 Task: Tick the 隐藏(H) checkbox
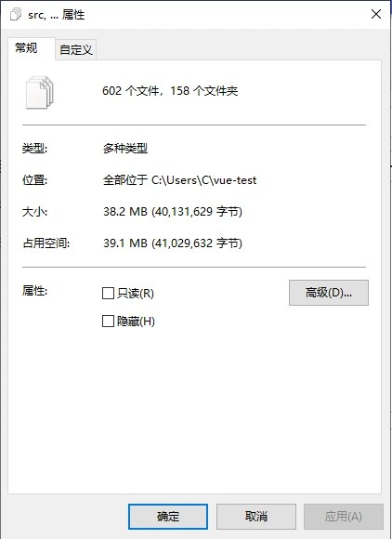pos(109,322)
